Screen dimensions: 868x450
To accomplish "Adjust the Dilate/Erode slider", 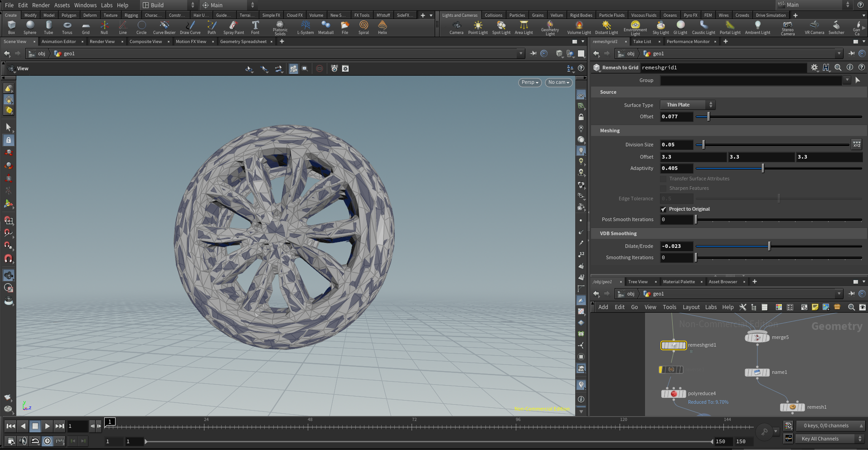I will (779, 247).
